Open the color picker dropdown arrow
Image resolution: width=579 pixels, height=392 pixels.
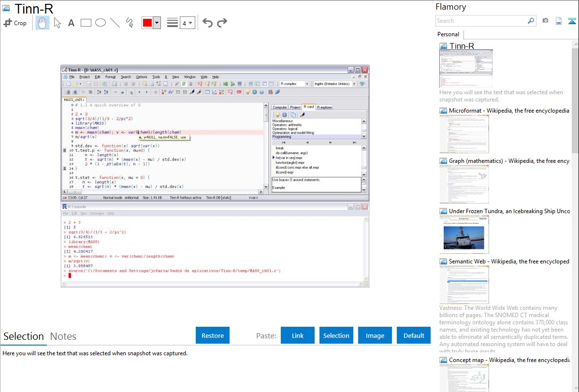[x=157, y=23]
